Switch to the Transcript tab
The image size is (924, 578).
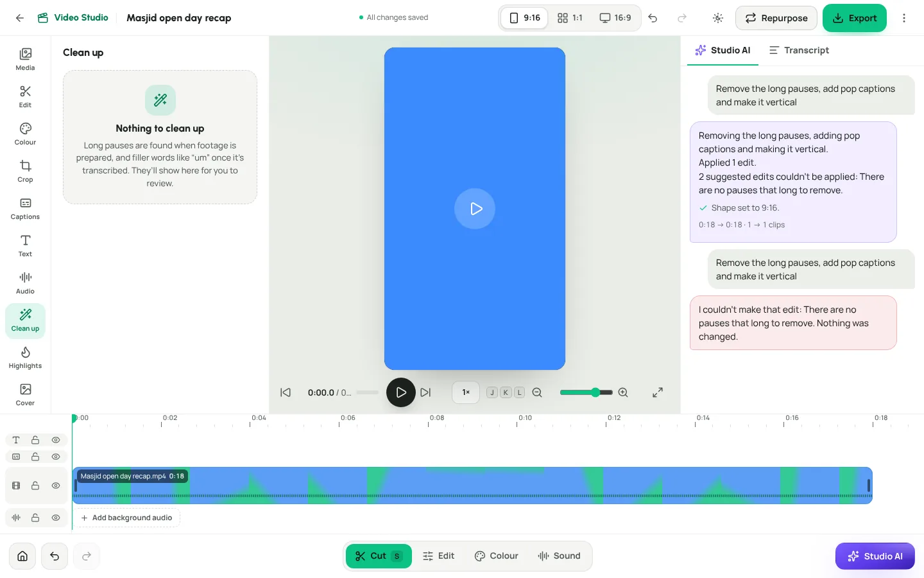(x=799, y=50)
